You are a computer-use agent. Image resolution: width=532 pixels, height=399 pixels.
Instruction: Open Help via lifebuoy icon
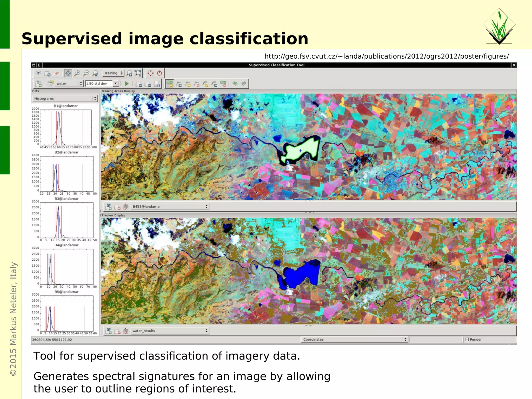[151, 73]
